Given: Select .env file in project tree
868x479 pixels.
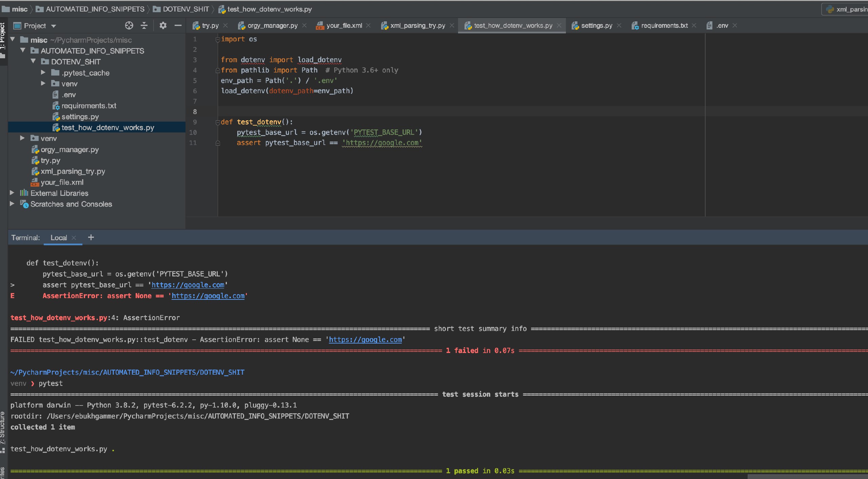Looking at the screenshot, I should (68, 95).
